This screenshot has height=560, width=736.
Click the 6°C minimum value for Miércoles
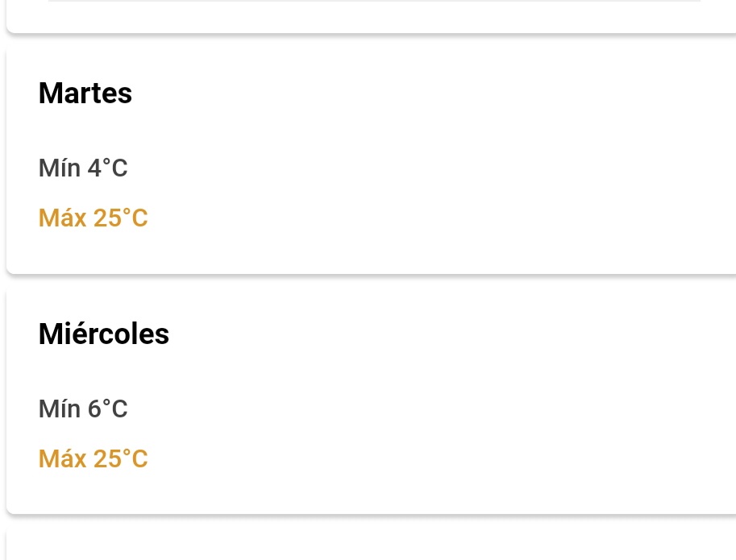[x=107, y=409]
